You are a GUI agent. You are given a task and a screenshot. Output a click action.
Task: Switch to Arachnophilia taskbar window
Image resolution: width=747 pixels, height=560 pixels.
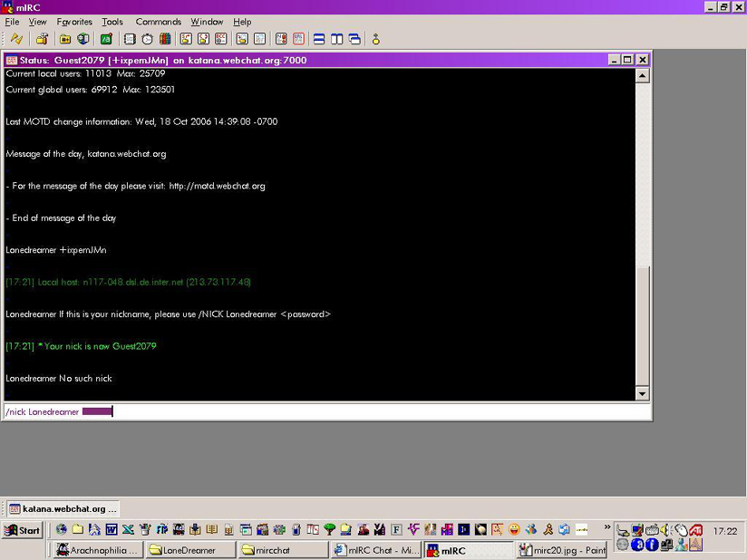(x=97, y=550)
